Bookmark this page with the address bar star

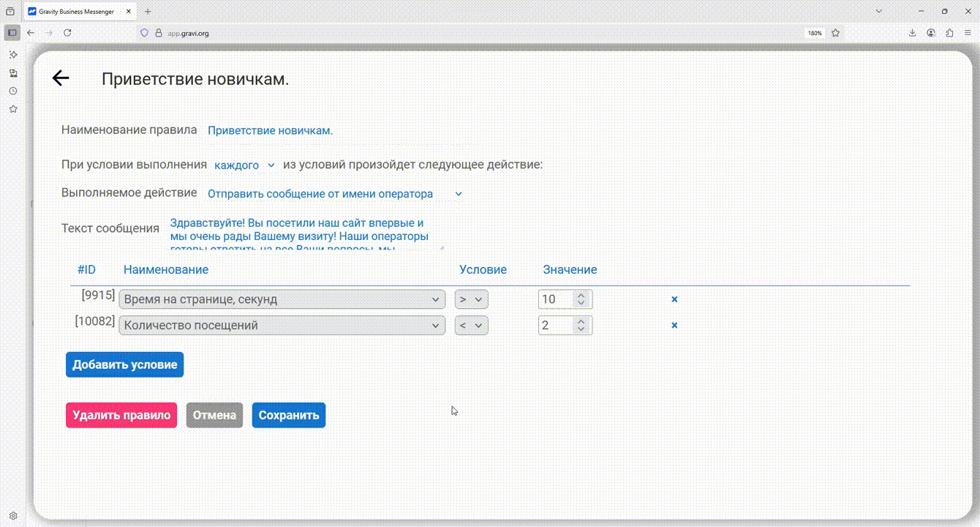835,33
